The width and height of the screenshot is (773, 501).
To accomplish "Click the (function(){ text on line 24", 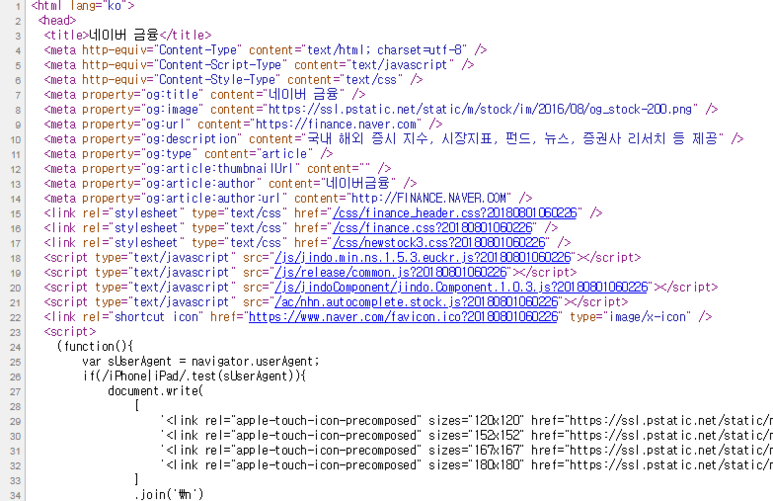I will coord(95,346).
